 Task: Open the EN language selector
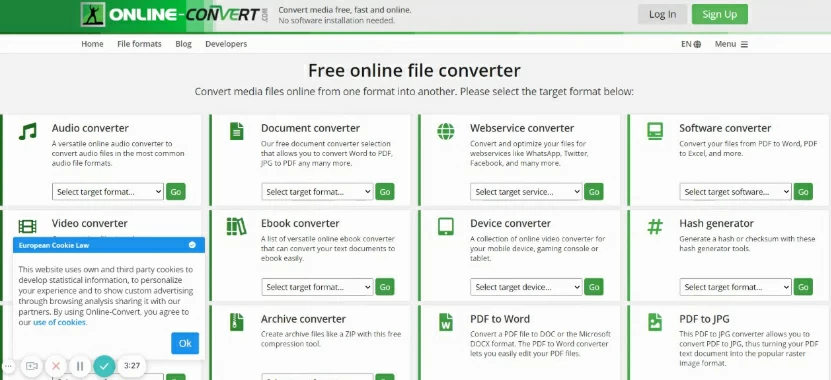(x=691, y=44)
